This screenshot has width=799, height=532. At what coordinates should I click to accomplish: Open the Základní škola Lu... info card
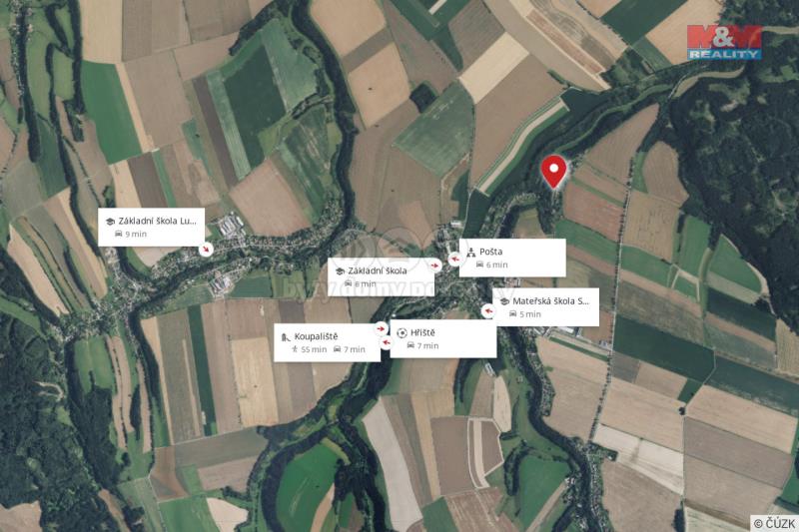(152, 227)
